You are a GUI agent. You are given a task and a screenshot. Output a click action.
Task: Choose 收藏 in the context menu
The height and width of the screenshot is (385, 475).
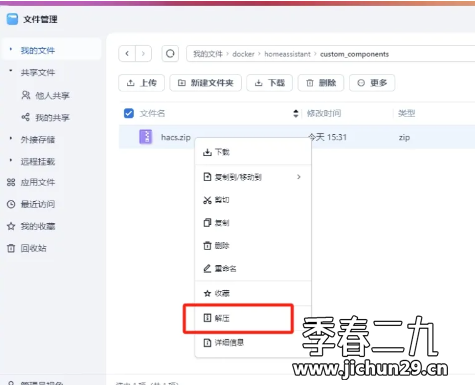tap(253, 293)
